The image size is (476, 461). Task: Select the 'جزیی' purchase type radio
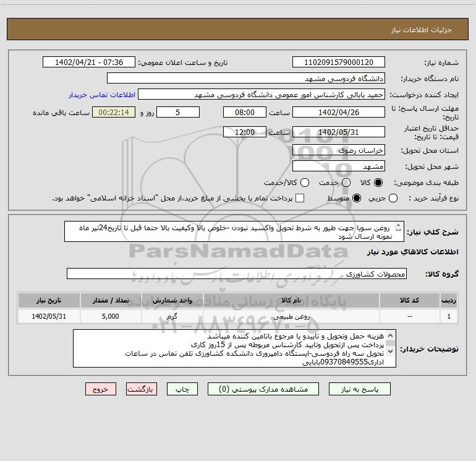[393, 198]
